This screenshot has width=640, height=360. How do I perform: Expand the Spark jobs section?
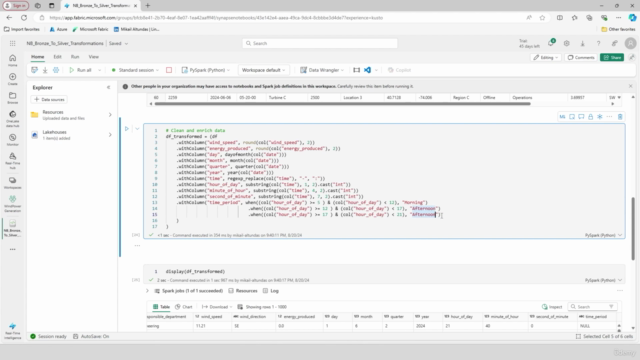147,291
